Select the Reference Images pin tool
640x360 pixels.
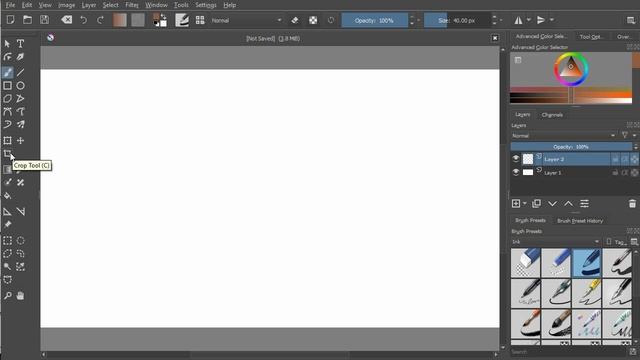click(x=7, y=224)
